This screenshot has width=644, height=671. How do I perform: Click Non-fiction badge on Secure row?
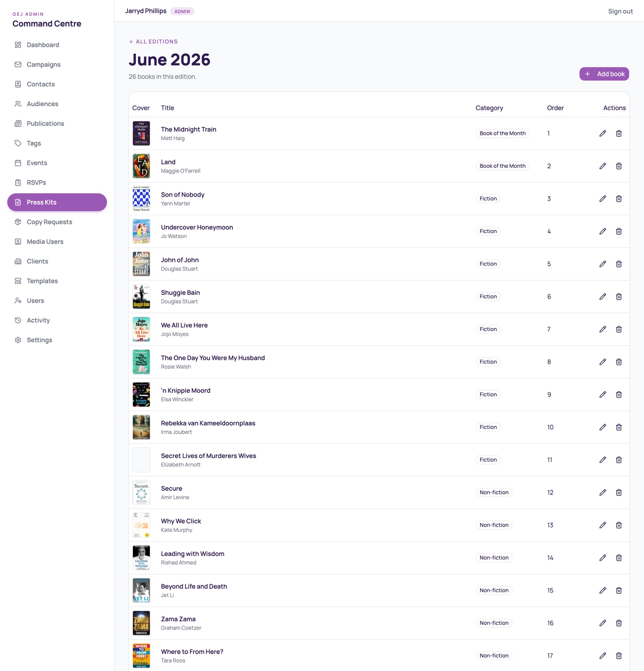pyautogui.click(x=494, y=492)
